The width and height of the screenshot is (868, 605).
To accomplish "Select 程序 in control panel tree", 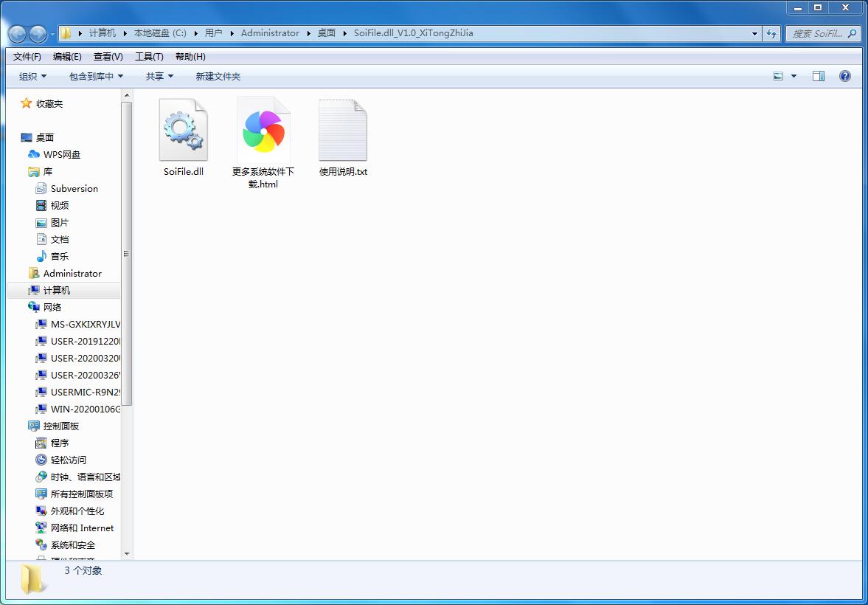I will point(60,443).
